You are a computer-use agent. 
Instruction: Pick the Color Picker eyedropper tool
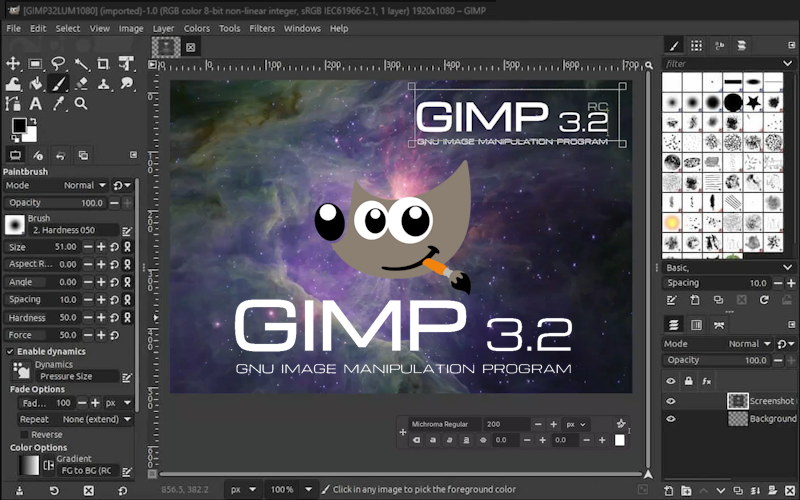coord(58,104)
